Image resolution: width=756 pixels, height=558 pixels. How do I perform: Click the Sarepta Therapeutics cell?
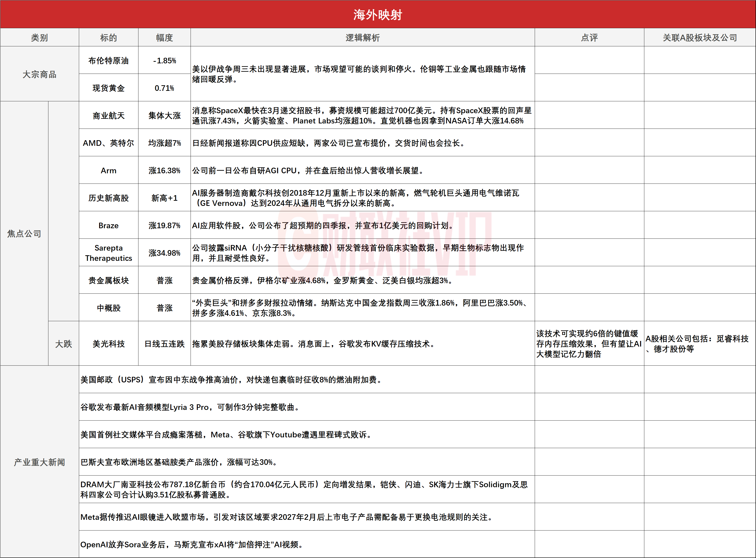pos(108,253)
